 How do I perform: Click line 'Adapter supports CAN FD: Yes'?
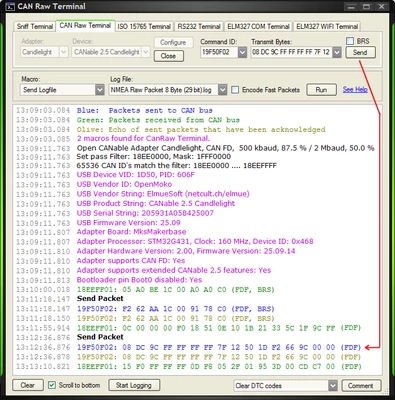click(131, 261)
